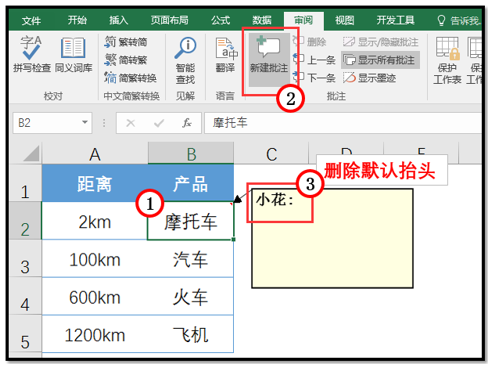This screenshot has width=489, height=366.
Task: Switch to the 公式 ribbon tab
Action: point(220,21)
